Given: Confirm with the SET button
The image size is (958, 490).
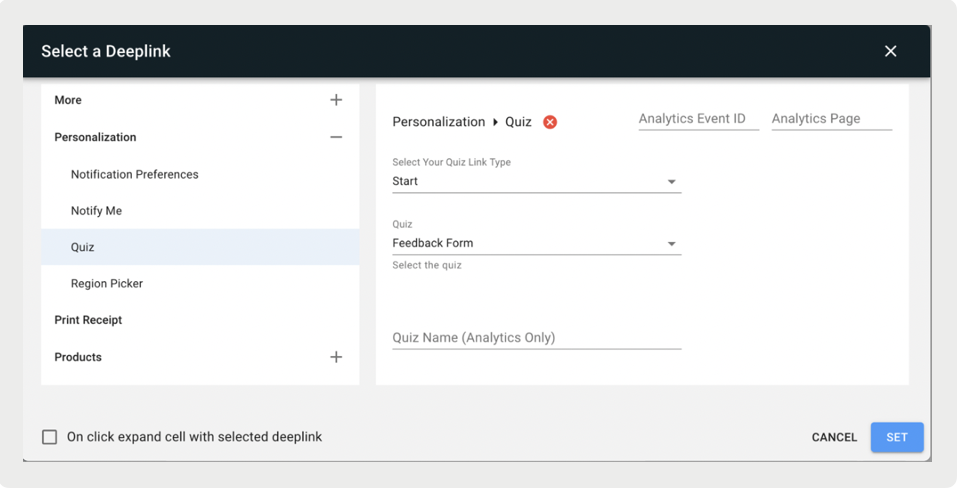Looking at the screenshot, I should coord(897,437).
